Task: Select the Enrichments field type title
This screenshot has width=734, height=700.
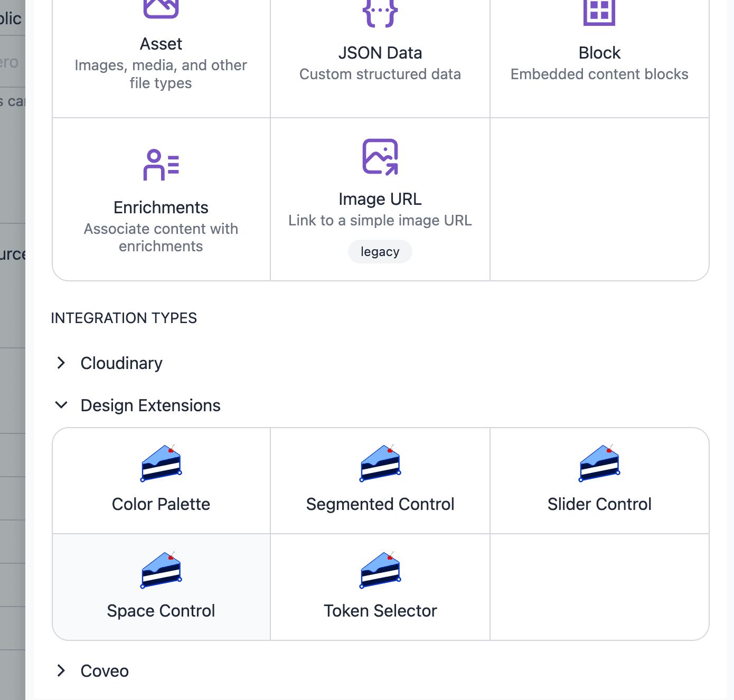Action: (x=161, y=207)
